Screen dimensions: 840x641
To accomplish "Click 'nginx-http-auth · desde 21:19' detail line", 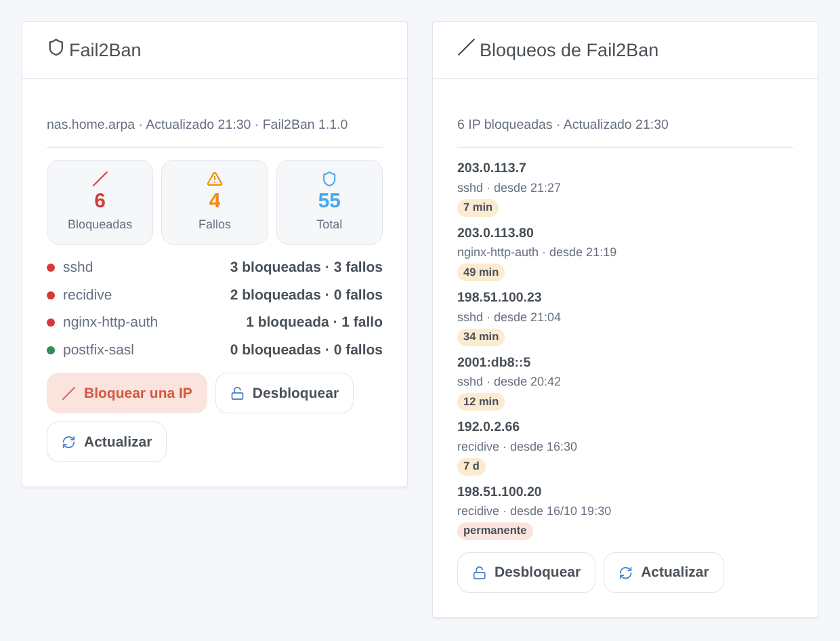I will [537, 252].
